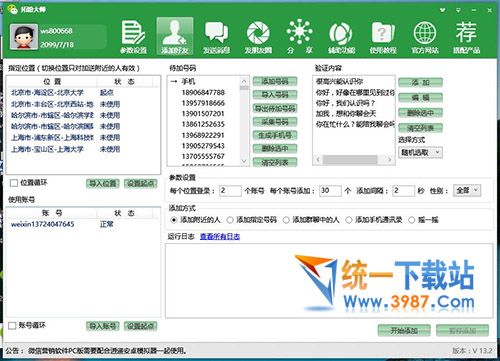500x361 pixels.
Task: Open the 使用教程 folder icon
Action: pos(383,37)
